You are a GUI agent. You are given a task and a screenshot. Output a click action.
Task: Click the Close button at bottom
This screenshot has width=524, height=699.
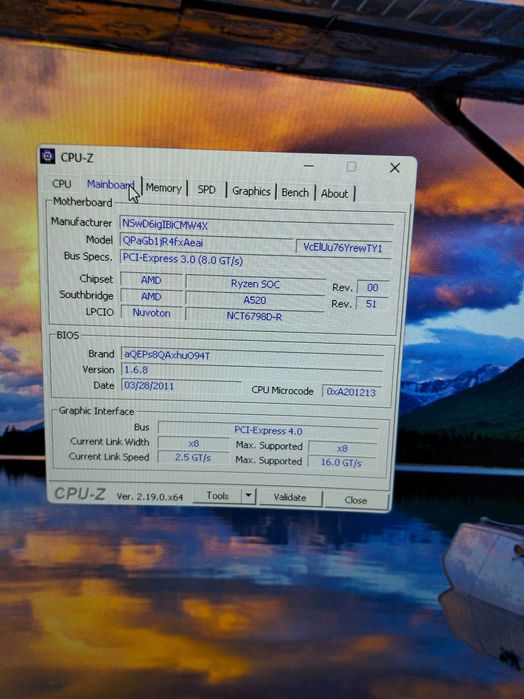click(x=356, y=500)
